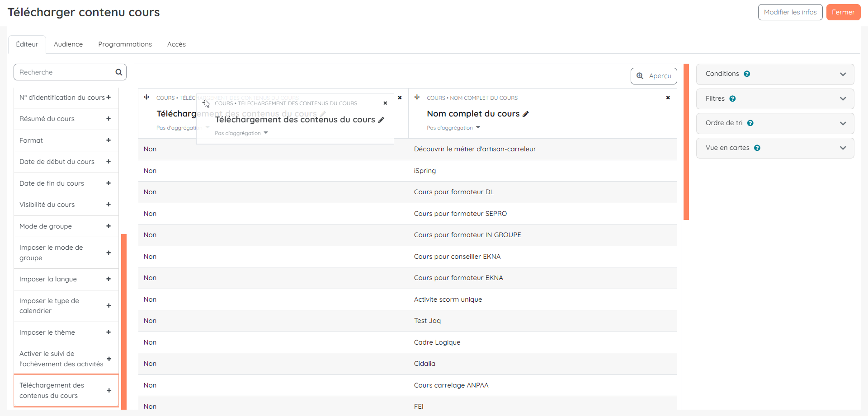Click the Aperçu preview button
This screenshot has width=868, height=416.
(654, 76)
